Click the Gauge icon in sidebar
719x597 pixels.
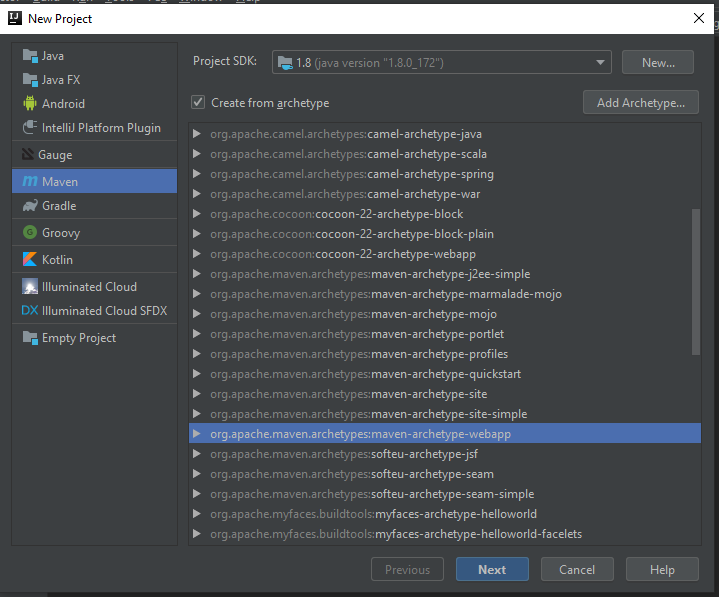pos(28,155)
